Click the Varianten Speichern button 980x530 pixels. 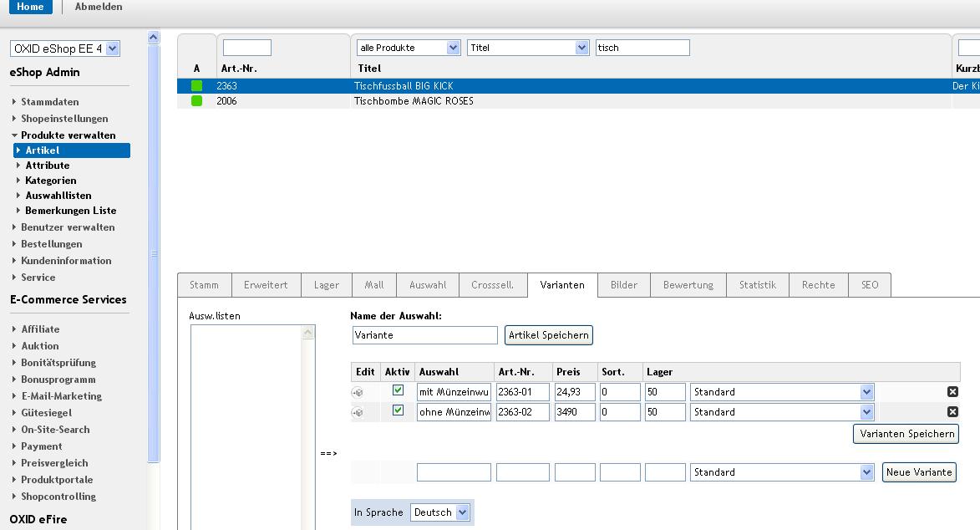tap(906, 434)
